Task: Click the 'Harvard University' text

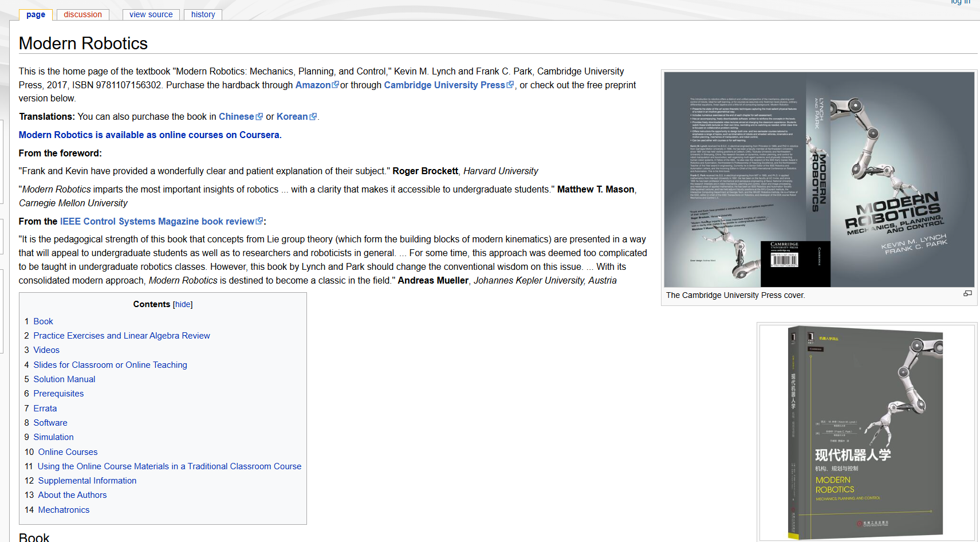Action: [501, 171]
